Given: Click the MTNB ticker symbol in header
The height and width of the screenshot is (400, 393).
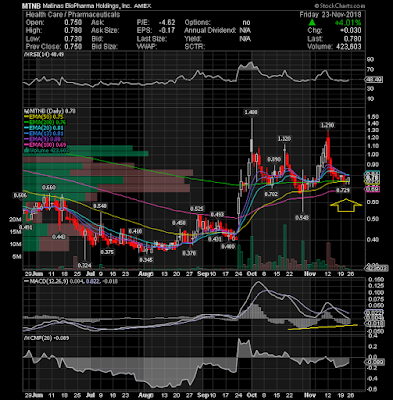Looking at the screenshot, I should click(30, 6).
